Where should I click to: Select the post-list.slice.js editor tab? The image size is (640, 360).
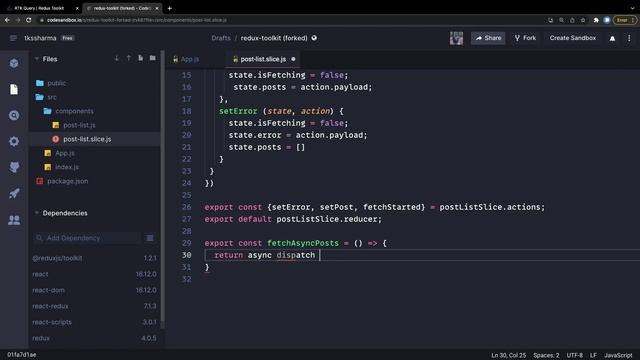click(263, 59)
